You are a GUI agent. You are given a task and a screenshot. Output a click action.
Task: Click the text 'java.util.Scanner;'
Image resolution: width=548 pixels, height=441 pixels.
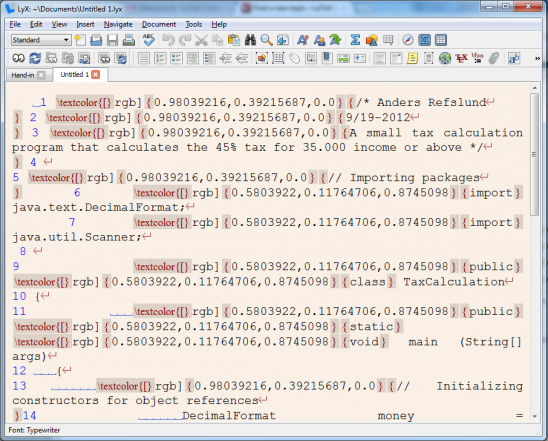pyautogui.click(x=77, y=237)
